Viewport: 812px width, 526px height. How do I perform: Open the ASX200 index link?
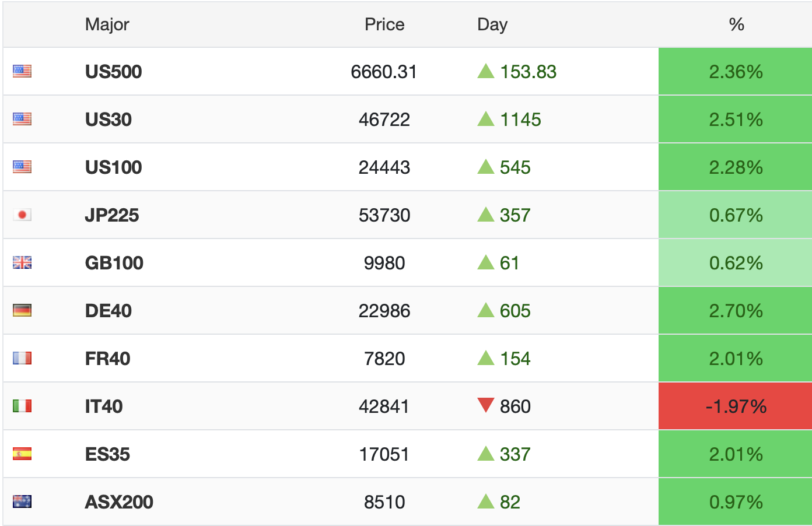click(119, 502)
